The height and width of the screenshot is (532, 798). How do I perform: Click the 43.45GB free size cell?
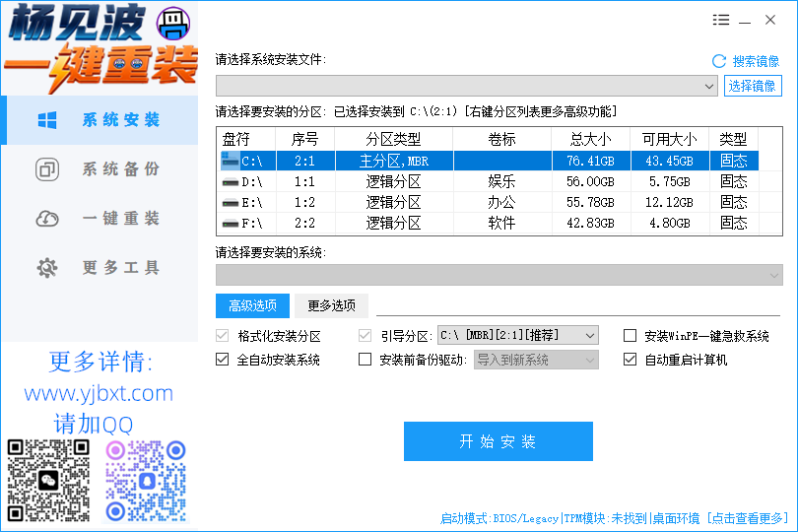(x=669, y=161)
